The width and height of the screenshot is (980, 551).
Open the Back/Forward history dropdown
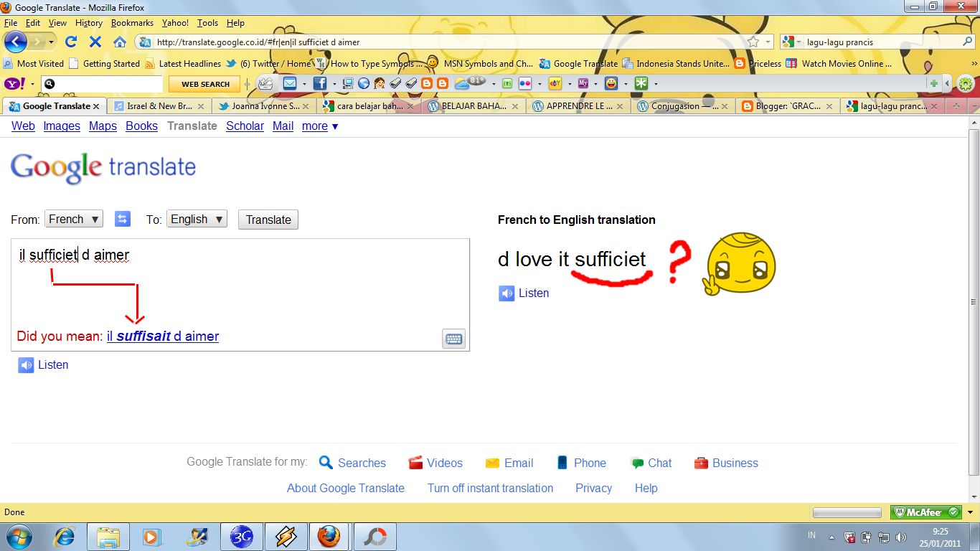50,42
